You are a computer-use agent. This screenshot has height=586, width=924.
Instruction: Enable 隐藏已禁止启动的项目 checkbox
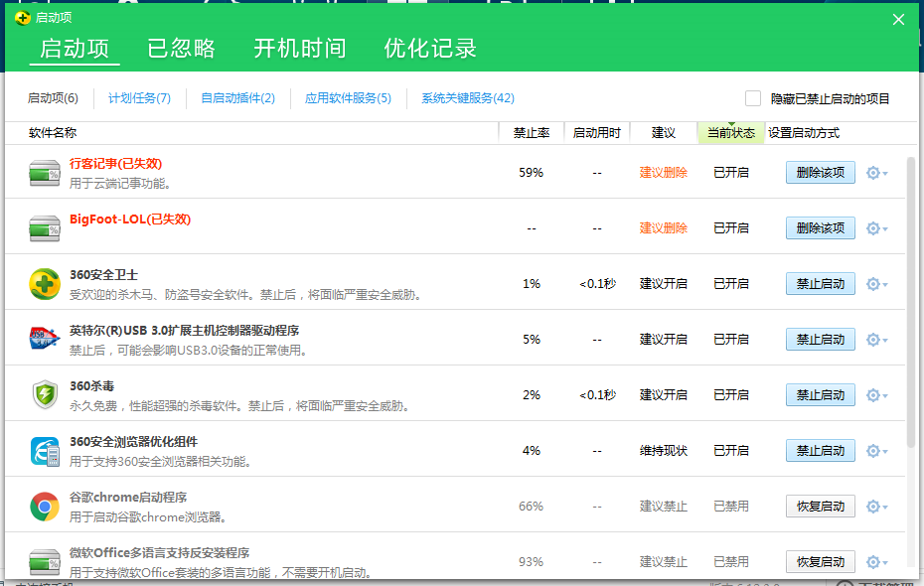(753, 97)
